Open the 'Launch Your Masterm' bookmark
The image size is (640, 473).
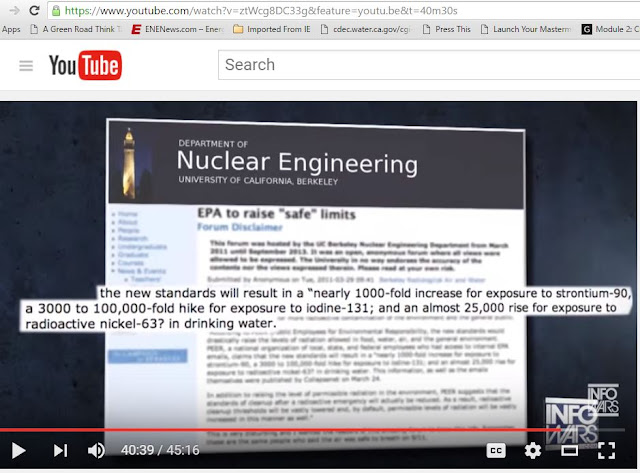click(x=526, y=29)
